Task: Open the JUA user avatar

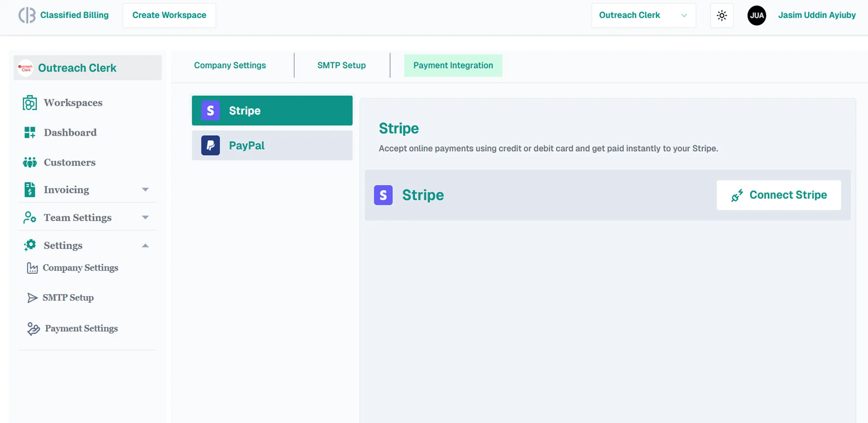Action: pyautogui.click(x=756, y=15)
